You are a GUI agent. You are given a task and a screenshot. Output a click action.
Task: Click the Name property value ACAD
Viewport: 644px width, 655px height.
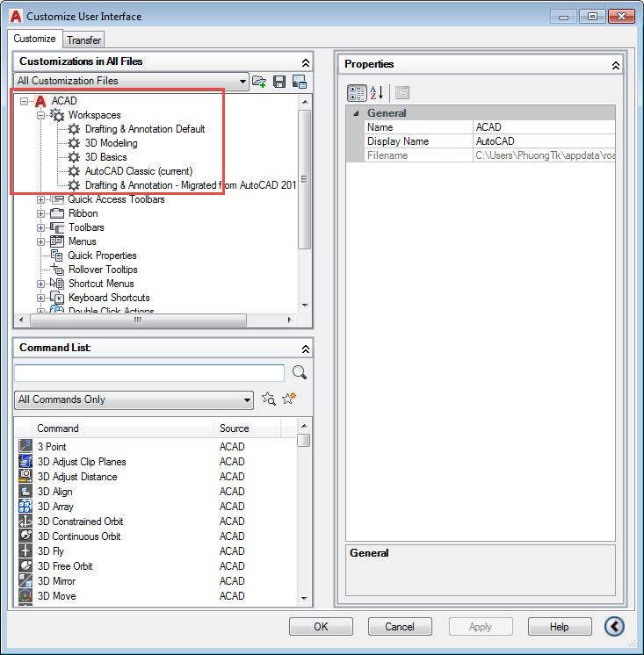(544, 127)
